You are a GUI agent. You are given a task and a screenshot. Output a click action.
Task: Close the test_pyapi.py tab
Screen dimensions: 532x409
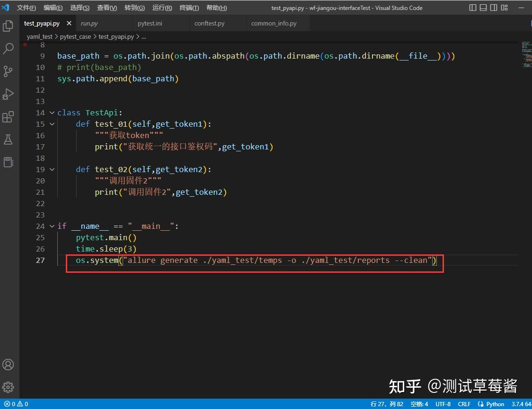pos(69,23)
